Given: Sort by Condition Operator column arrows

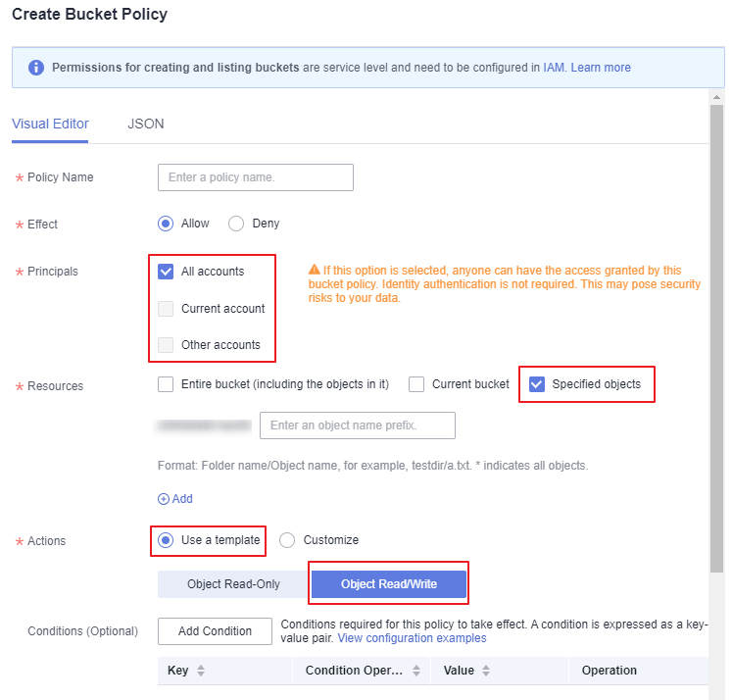Looking at the screenshot, I should coord(416,671).
